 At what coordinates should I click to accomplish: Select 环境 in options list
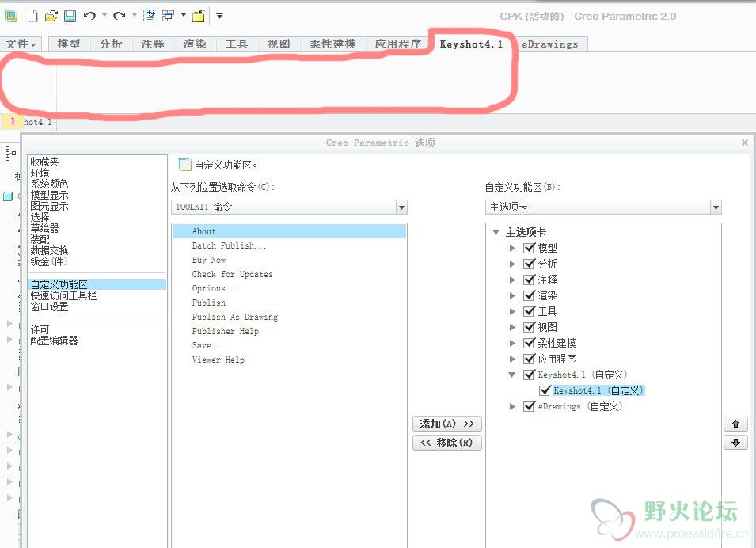(40, 173)
